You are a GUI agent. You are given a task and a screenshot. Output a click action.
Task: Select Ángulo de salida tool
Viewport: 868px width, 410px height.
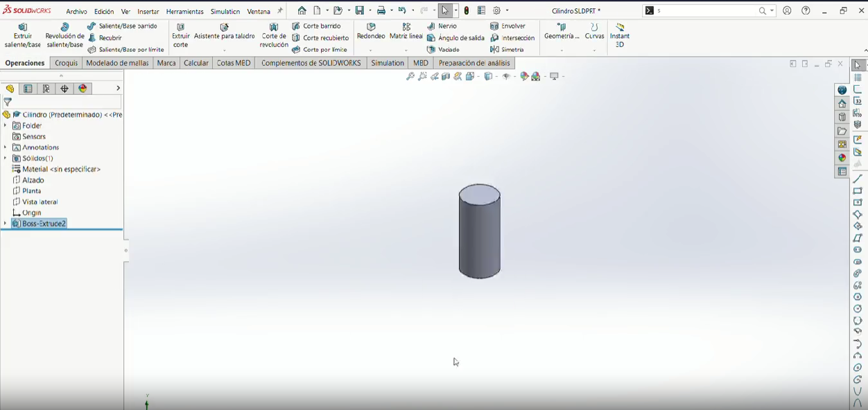(x=455, y=38)
